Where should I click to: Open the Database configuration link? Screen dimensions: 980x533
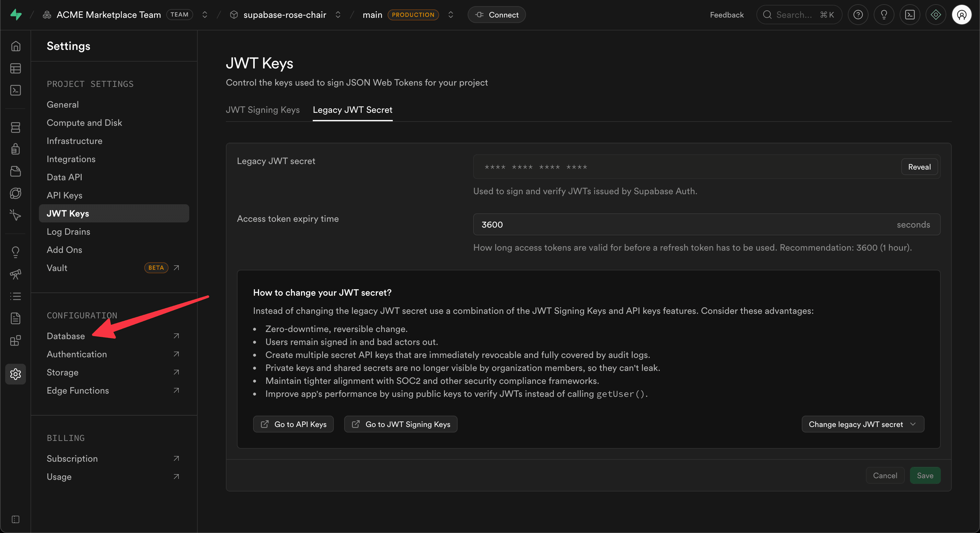click(66, 336)
